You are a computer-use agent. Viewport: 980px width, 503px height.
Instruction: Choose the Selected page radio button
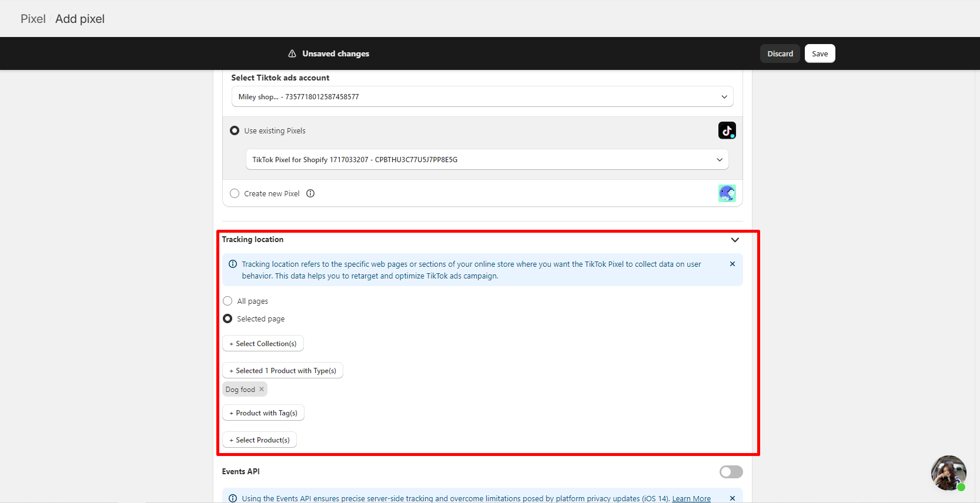pos(228,318)
